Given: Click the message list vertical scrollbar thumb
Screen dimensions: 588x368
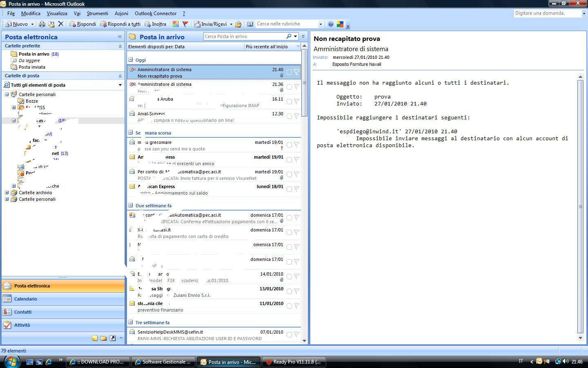Looking at the screenshot, I should tap(304, 83).
